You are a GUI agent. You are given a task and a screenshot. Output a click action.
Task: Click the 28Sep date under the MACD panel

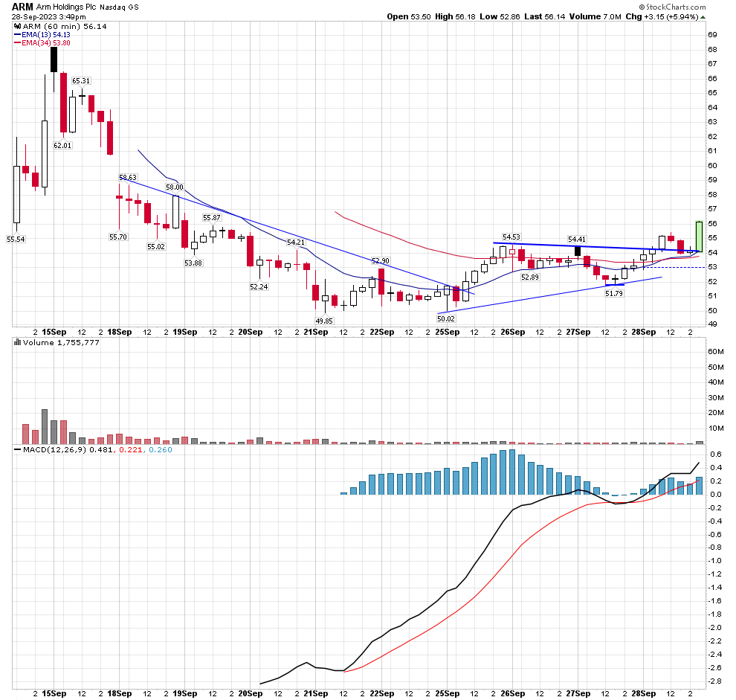[x=644, y=693]
